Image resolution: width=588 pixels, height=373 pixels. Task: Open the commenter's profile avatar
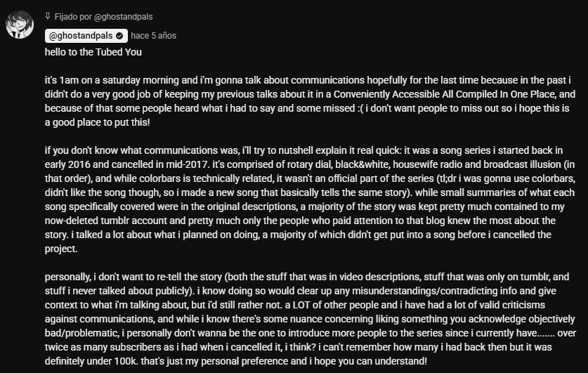tap(20, 26)
